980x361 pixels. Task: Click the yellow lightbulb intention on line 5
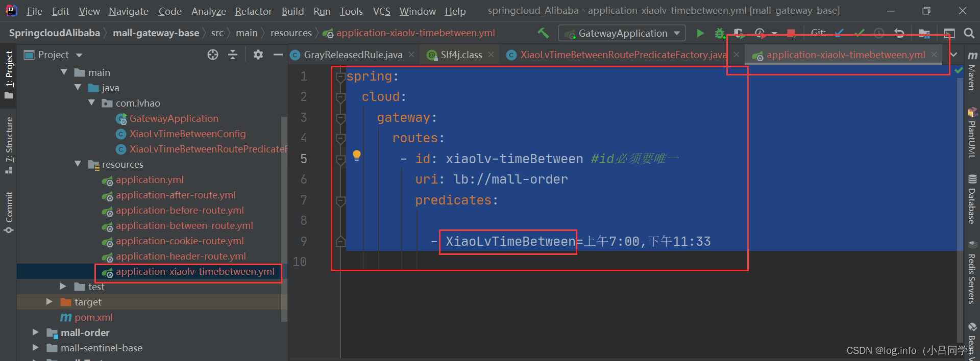point(357,156)
